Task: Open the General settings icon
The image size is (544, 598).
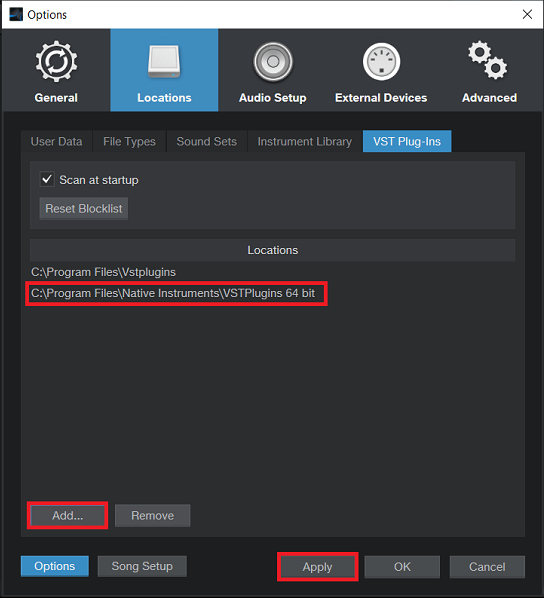Action: (56, 61)
